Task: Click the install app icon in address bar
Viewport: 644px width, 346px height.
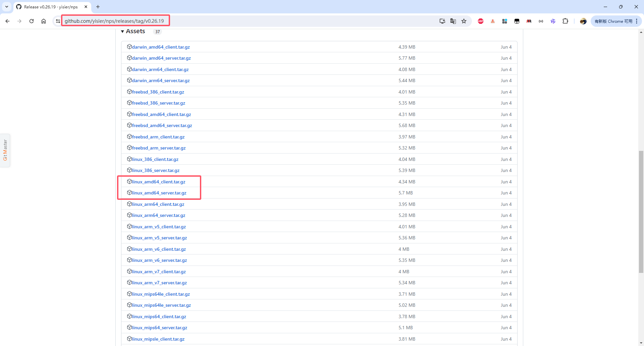Action: coord(442,21)
